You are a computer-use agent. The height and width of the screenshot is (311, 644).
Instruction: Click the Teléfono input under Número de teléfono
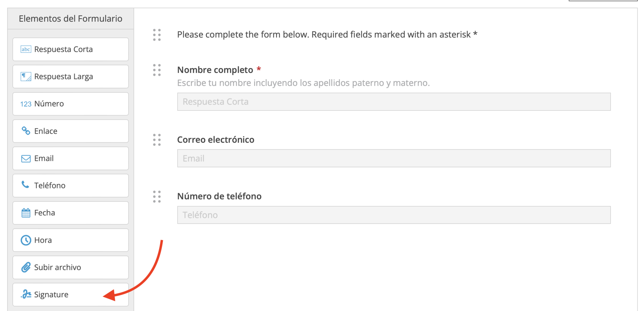394,215
